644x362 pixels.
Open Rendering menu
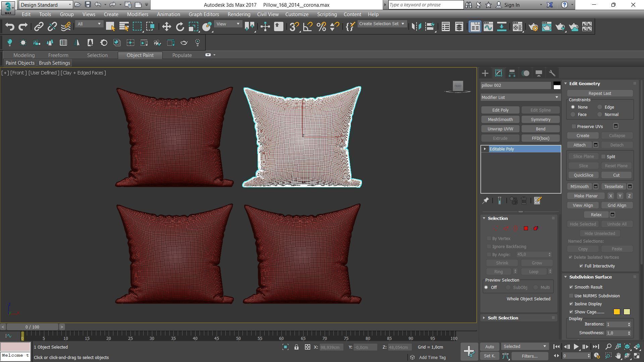coord(239,14)
